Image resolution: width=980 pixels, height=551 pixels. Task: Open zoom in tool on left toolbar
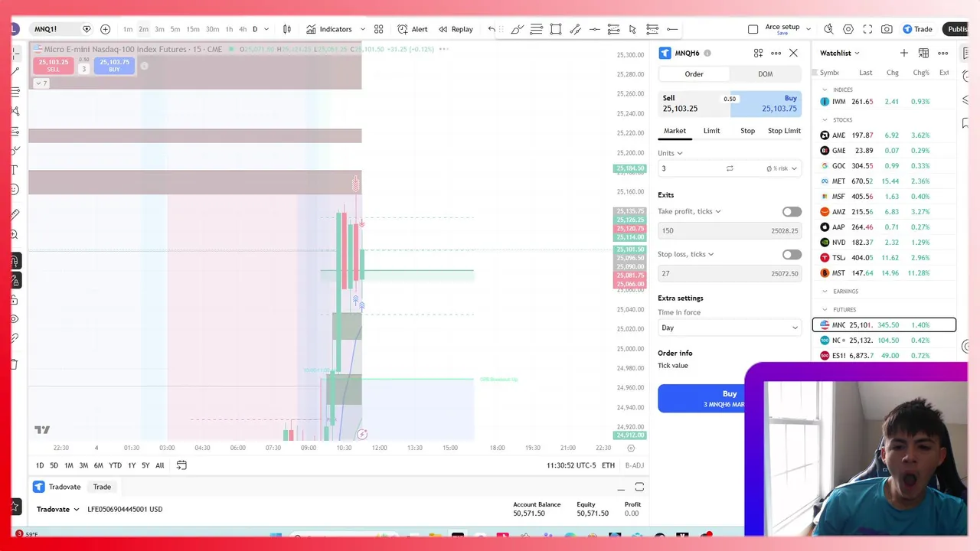tap(15, 234)
